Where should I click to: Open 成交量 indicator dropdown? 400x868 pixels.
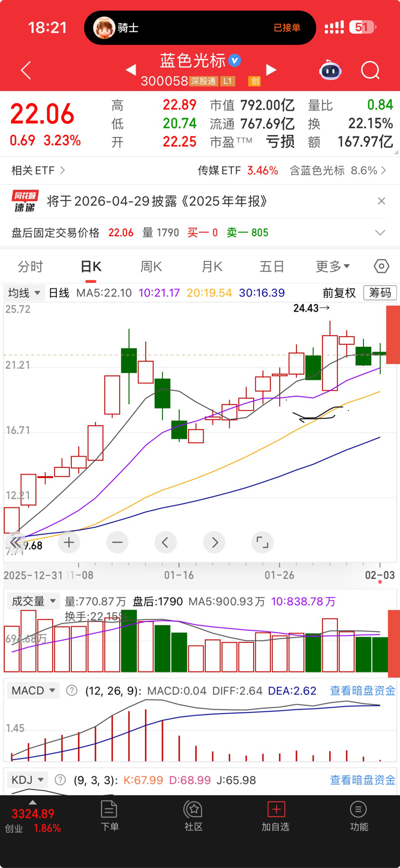click(x=33, y=601)
